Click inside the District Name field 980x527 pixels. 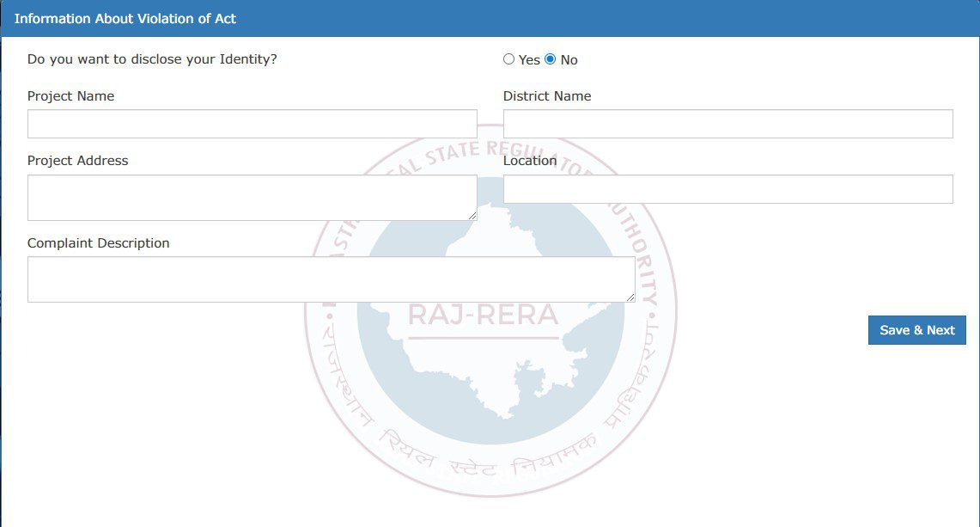tap(728, 123)
